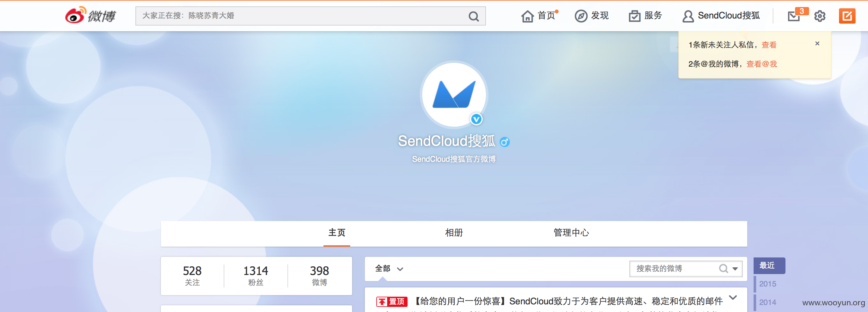Open 1314 粉丝 followers list
868x312 pixels.
(x=256, y=276)
